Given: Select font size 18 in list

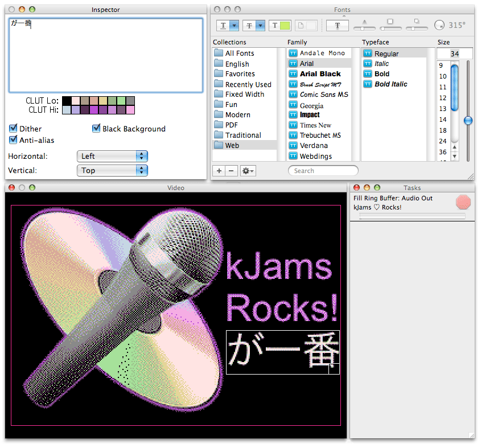Looking at the screenshot, I should coord(443,130).
